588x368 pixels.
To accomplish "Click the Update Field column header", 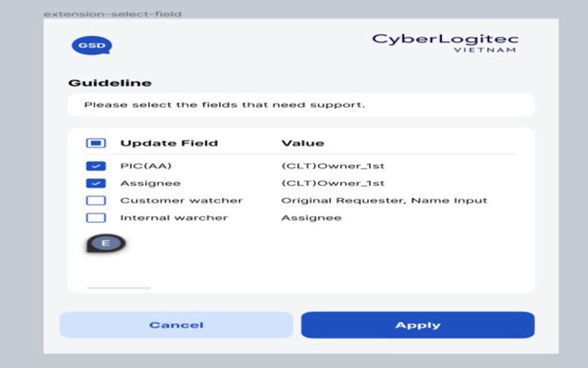I will pyautogui.click(x=169, y=142).
